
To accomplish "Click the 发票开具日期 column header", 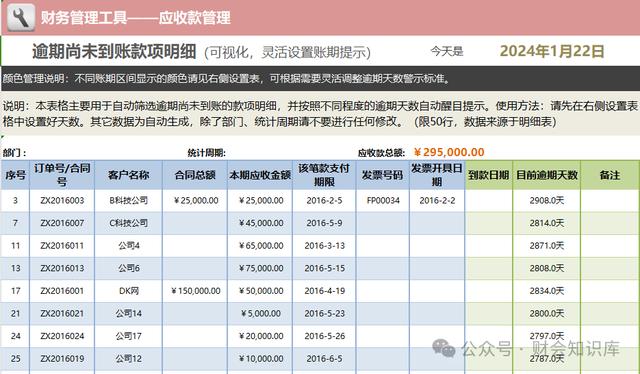I will coord(437,175).
